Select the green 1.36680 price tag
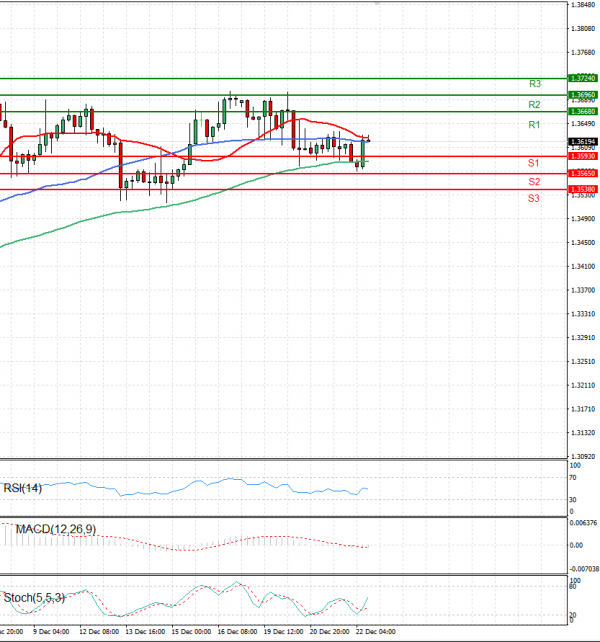This screenshot has height=642, width=600. coord(583,111)
